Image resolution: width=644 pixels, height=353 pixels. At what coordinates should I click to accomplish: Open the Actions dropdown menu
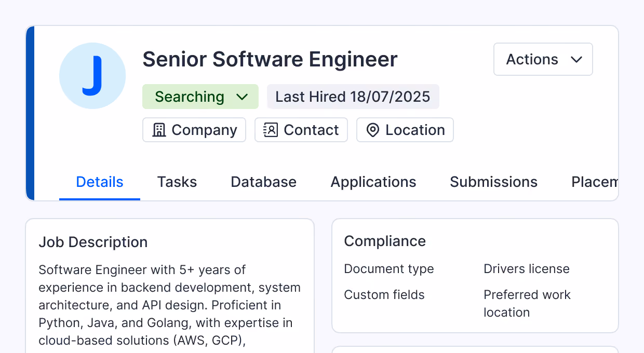pyautogui.click(x=543, y=59)
